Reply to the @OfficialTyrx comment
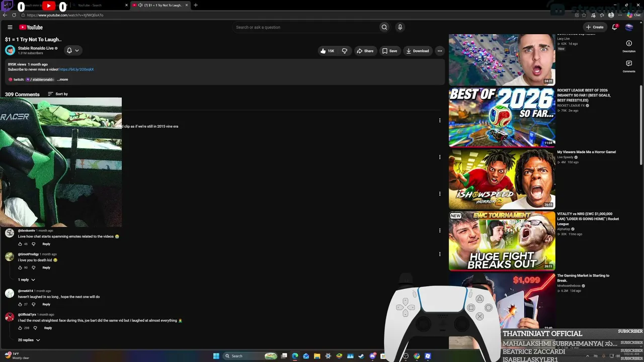 (x=48, y=328)
